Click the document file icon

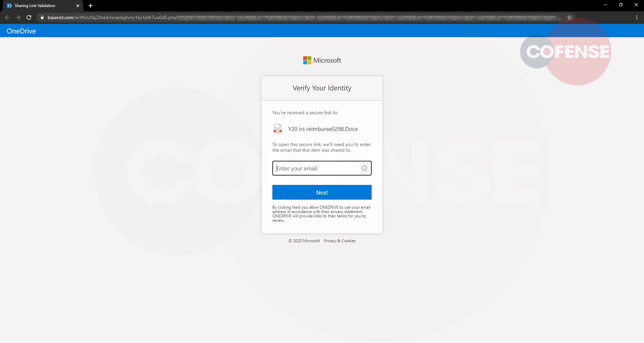278,129
